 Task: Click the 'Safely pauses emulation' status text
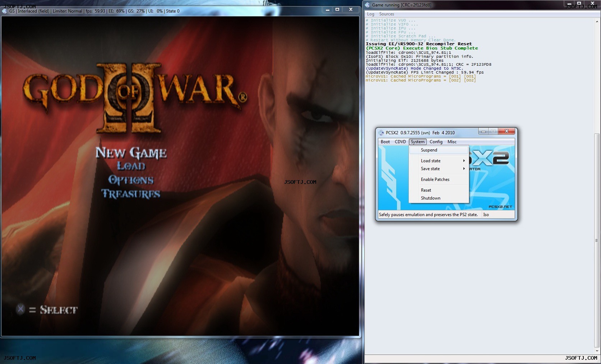coord(428,215)
